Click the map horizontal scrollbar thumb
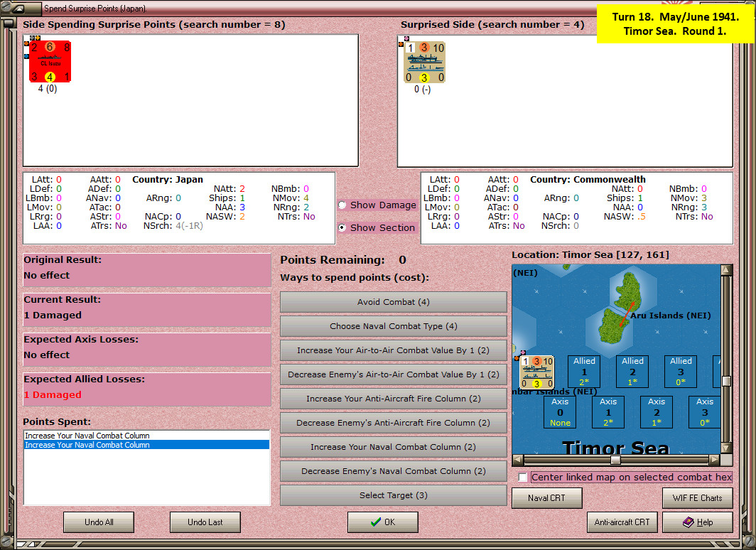The height and width of the screenshot is (550, 756). [615, 460]
